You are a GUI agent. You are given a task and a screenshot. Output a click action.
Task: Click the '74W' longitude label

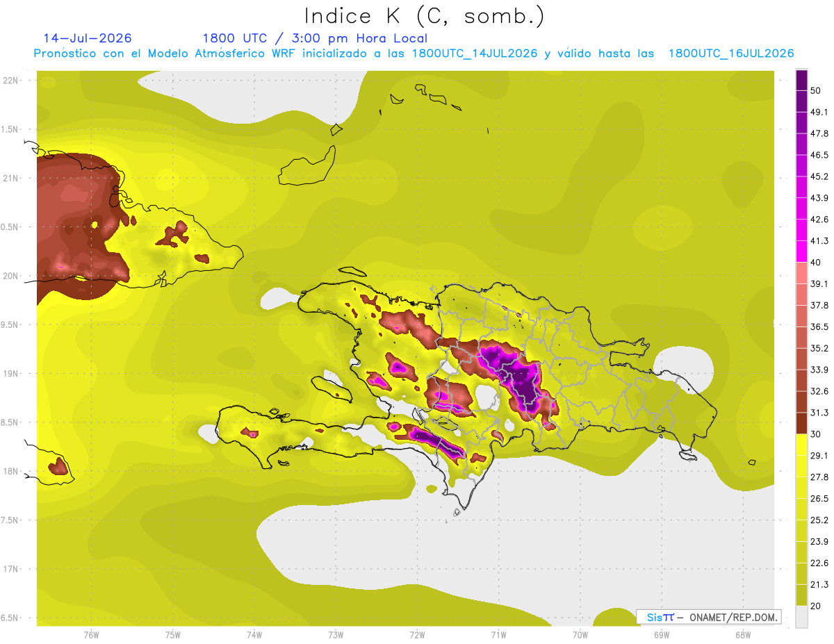coord(254,634)
